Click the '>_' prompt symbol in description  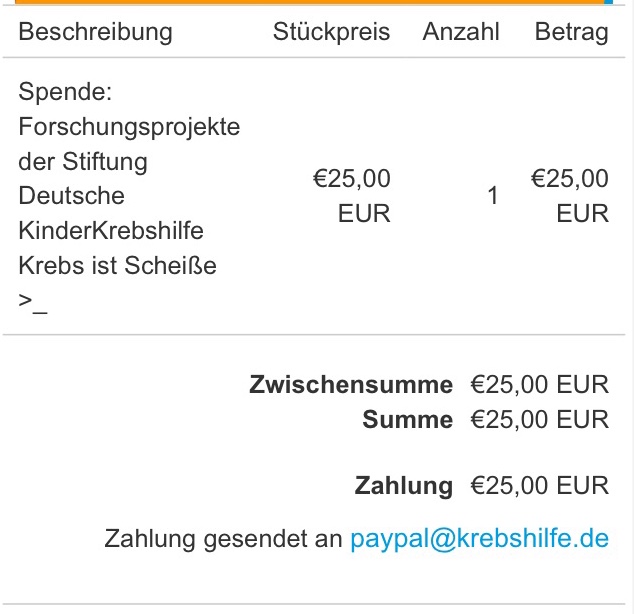pyautogui.click(x=33, y=302)
